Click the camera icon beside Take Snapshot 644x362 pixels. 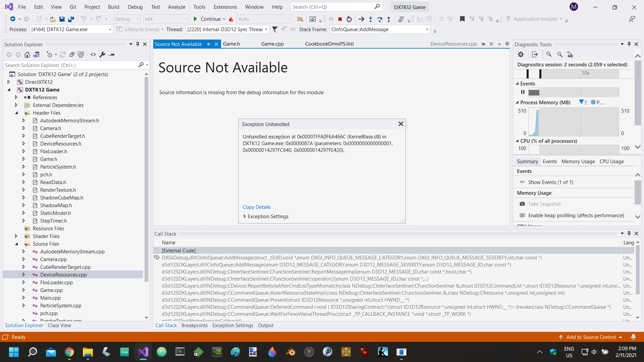522,204
